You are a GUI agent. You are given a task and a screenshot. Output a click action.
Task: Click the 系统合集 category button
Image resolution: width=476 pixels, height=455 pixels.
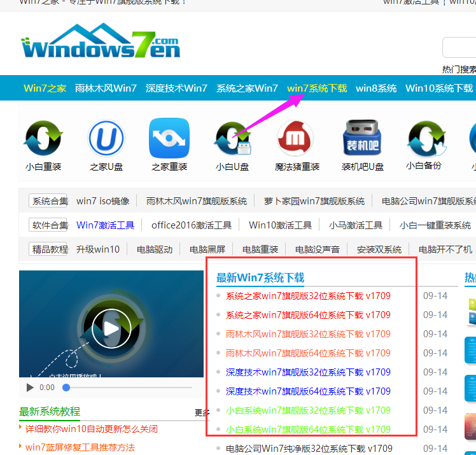pos(49,200)
